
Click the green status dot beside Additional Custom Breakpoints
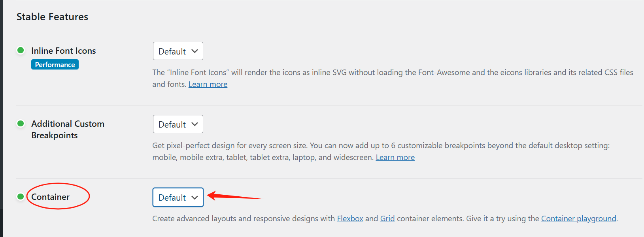(21, 124)
